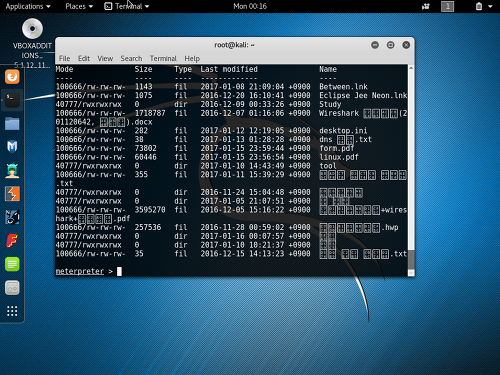
Task: Open the Edit menu in terminal
Action: 84,58
